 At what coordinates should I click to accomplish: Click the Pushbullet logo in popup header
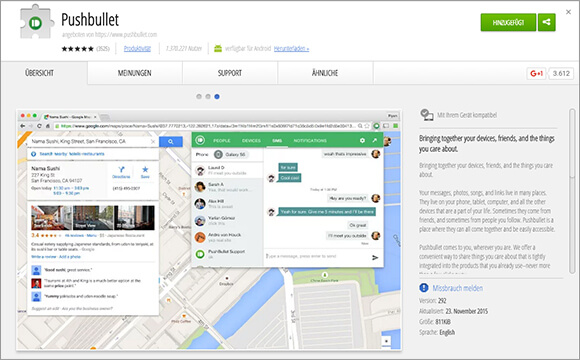point(200,140)
